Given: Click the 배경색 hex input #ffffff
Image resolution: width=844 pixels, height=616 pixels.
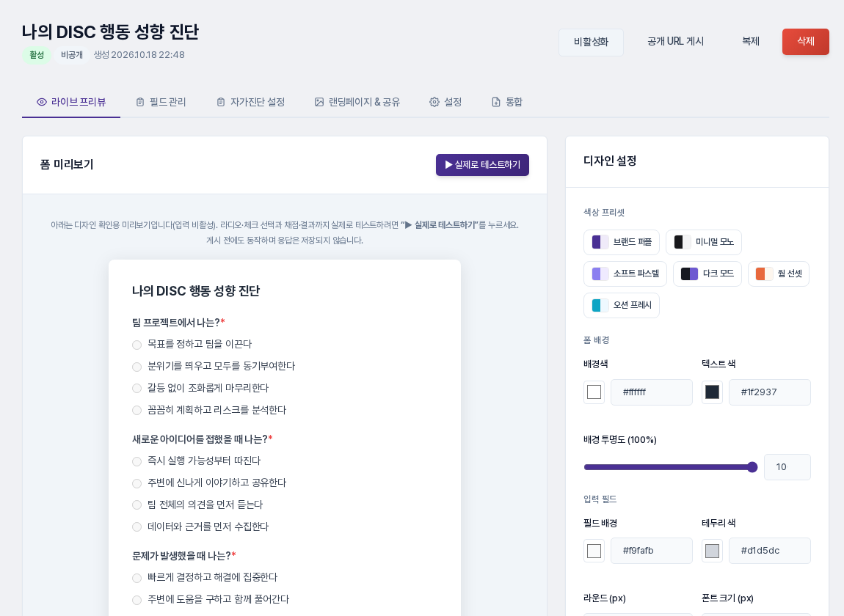Looking at the screenshot, I should coord(652,392).
